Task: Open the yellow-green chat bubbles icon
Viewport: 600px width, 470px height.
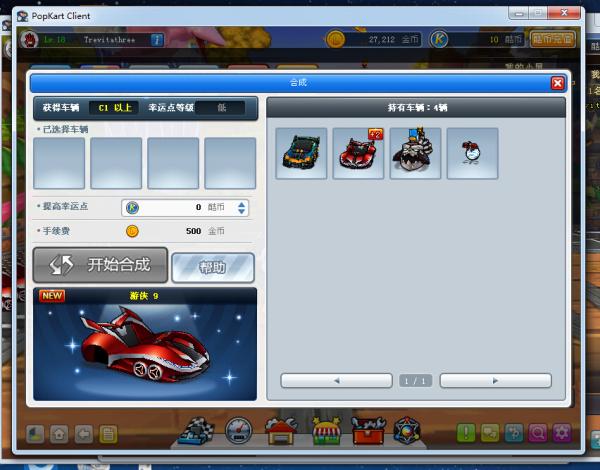Action: click(x=490, y=433)
